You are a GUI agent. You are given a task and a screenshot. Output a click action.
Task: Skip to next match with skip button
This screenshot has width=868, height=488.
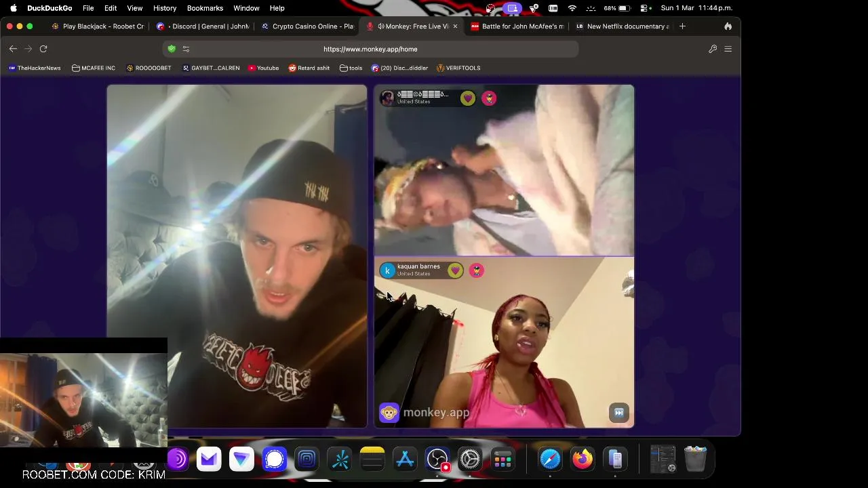[x=618, y=412]
